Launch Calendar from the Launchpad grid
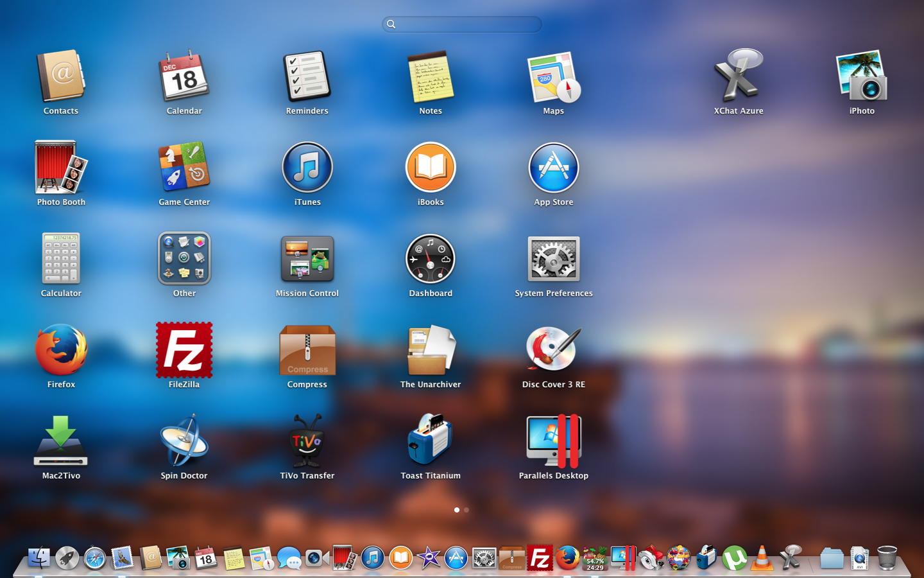 pos(184,76)
